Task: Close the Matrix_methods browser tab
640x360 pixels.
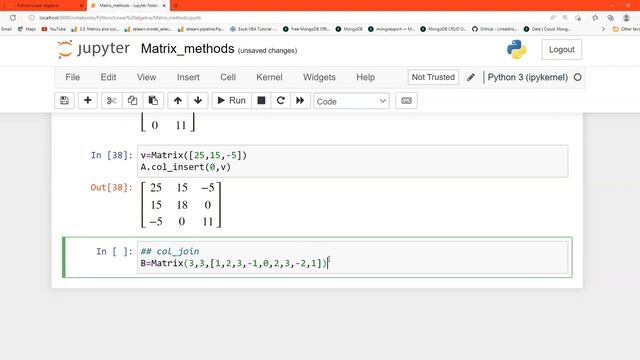Action: click(x=164, y=6)
